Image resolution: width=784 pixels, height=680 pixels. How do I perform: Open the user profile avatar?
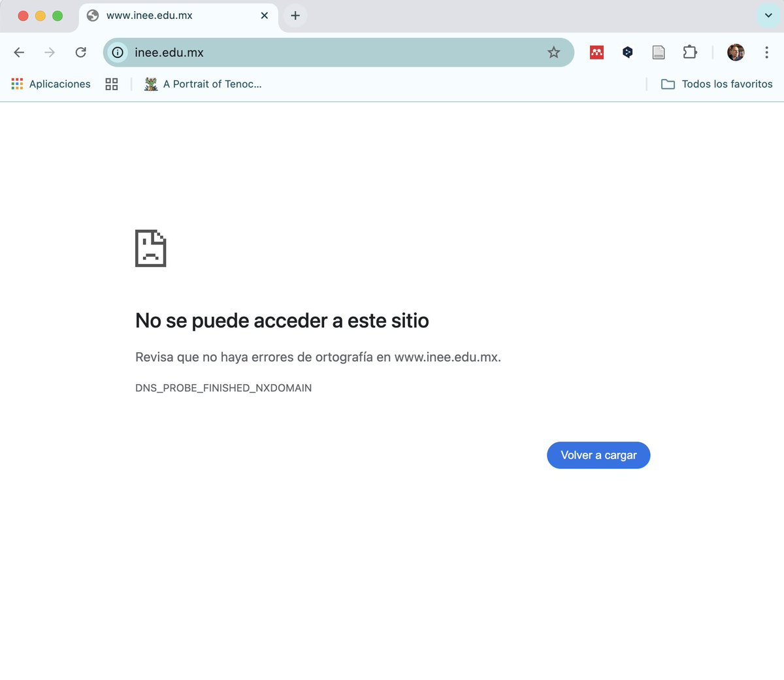736,52
